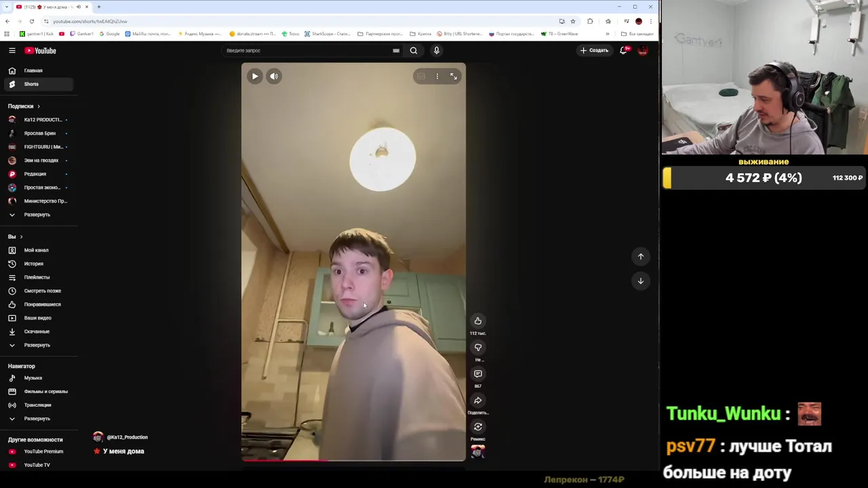The width and height of the screenshot is (868, 488).
Task: Open the Вы section arrow
Action: coord(21,237)
